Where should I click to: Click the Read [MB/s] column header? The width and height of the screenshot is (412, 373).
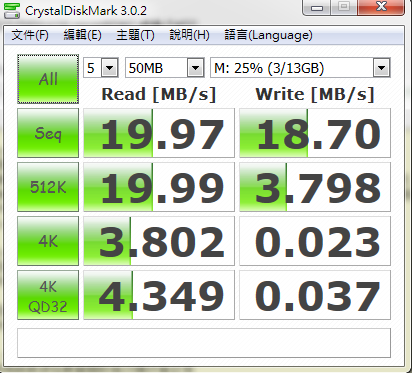tap(159, 94)
